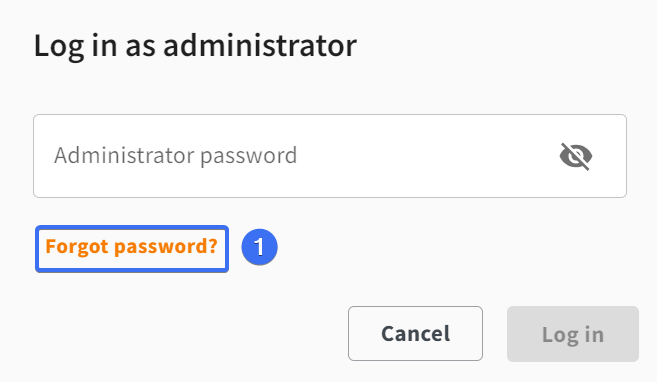Choose Log in next to Cancel
The height and width of the screenshot is (382, 657).
coord(573,334)
